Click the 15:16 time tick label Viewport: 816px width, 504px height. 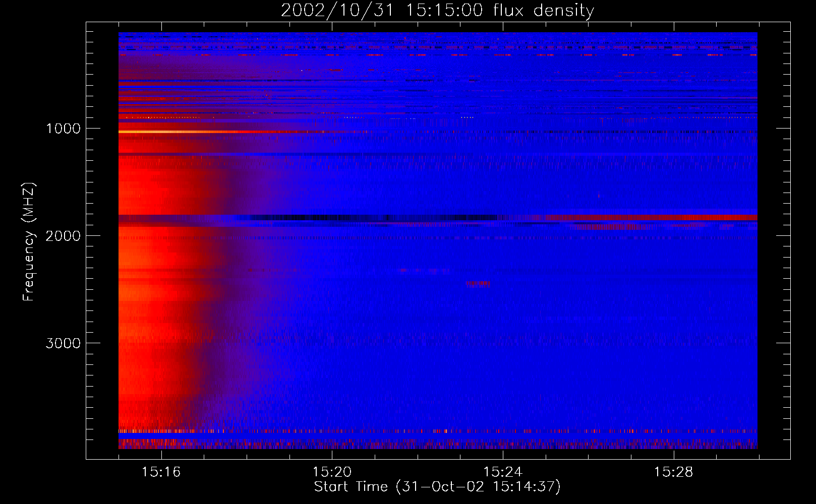coord(161,472)
